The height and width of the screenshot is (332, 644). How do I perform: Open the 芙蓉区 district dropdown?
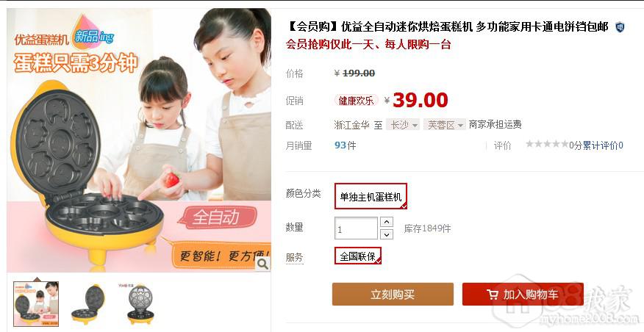[445, 125]
